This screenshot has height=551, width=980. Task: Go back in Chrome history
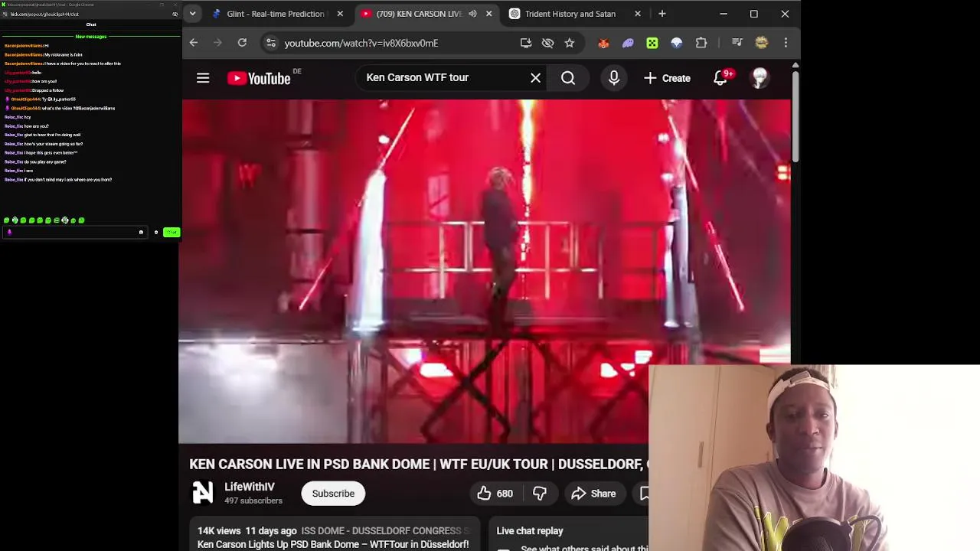[194, 43]
